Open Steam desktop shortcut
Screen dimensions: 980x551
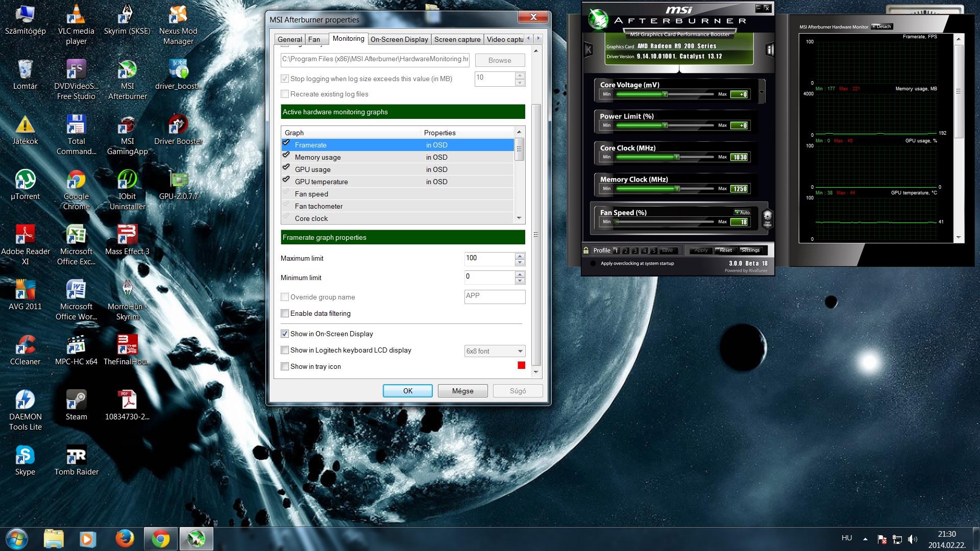pos(76,406)
